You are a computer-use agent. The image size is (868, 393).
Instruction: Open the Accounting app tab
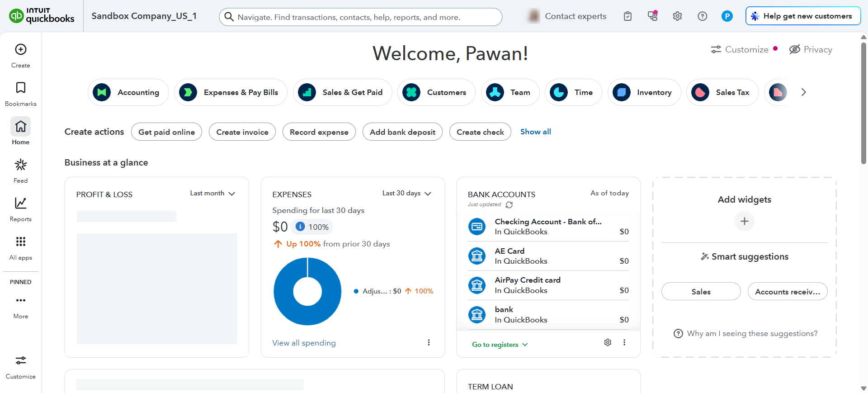click(x=128, y=92)
